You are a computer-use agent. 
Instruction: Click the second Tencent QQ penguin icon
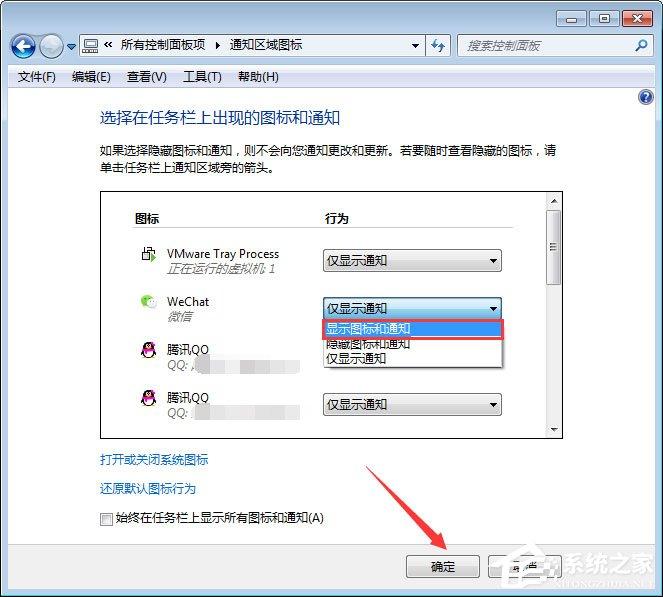pos(148,398)
